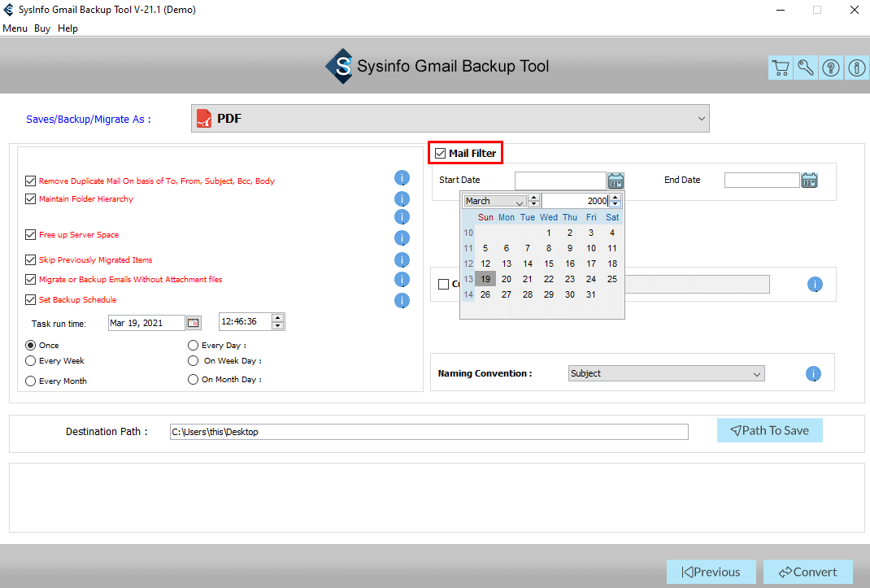Screen dimensions: 870x588
Task: Open the Naming Convention Subject dropdown
Action: pyautogui.click(x=667, y=373)
